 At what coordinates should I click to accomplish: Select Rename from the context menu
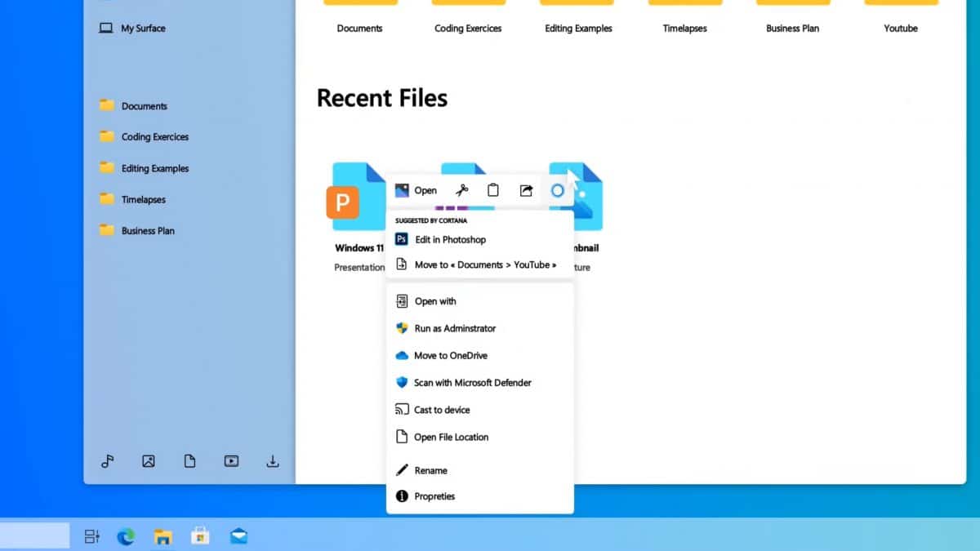click(430, 470)
